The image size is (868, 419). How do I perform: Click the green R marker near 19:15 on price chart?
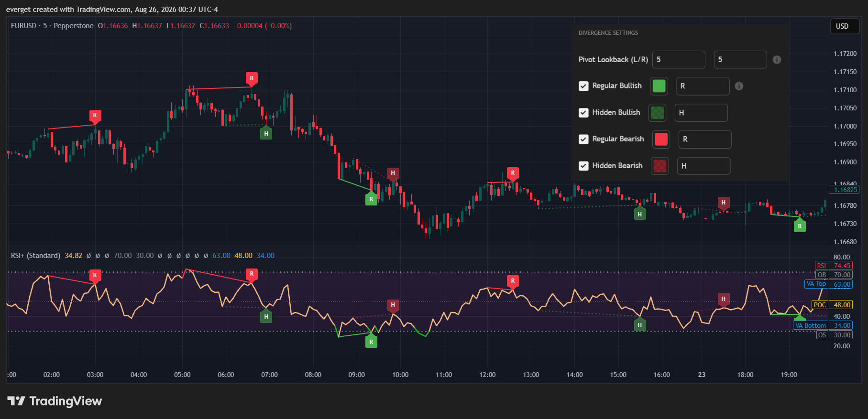800,225
